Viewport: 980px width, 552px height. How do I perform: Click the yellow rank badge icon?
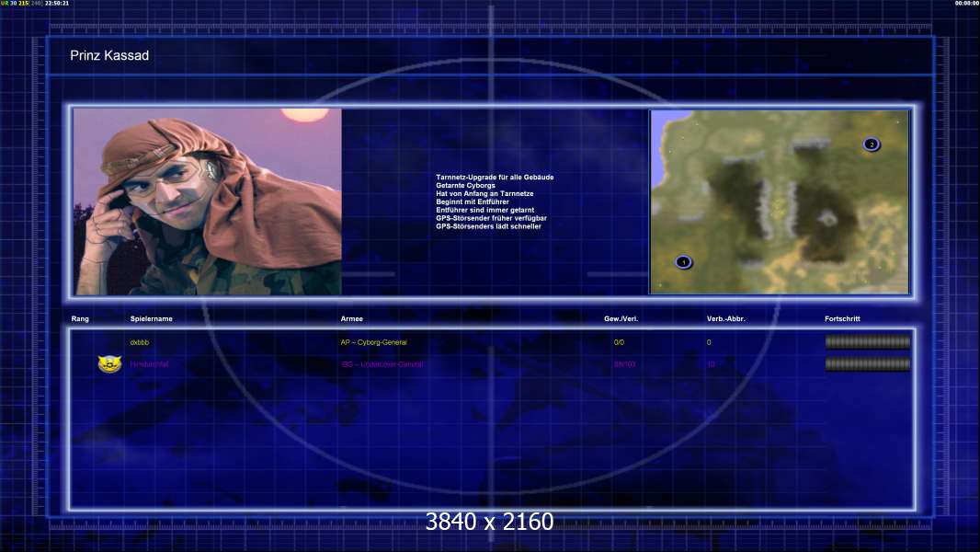point(109,363)
